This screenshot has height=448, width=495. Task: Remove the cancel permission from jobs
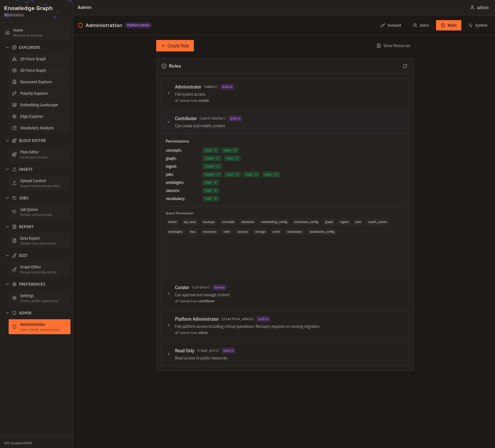218,174
